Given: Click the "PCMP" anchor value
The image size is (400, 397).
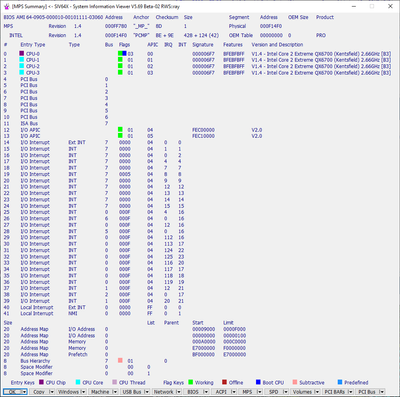Looking at the screenshot, I should coord(141,35).
